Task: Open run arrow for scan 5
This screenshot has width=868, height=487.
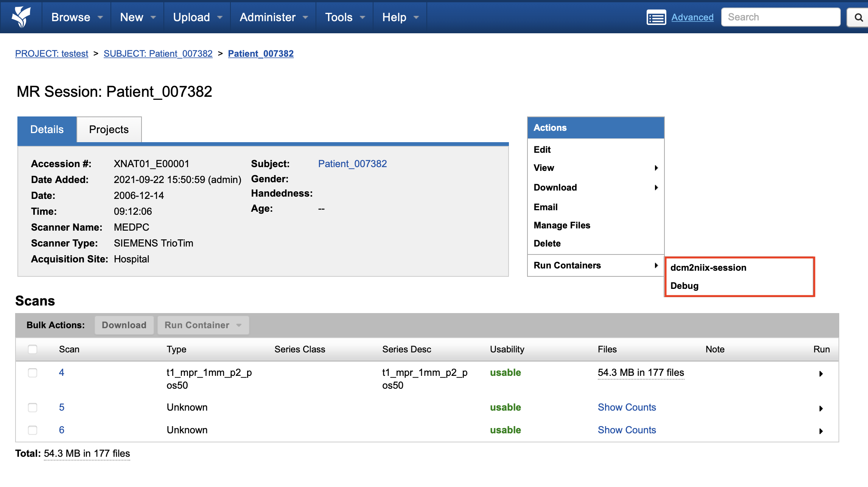Action: 821,408
